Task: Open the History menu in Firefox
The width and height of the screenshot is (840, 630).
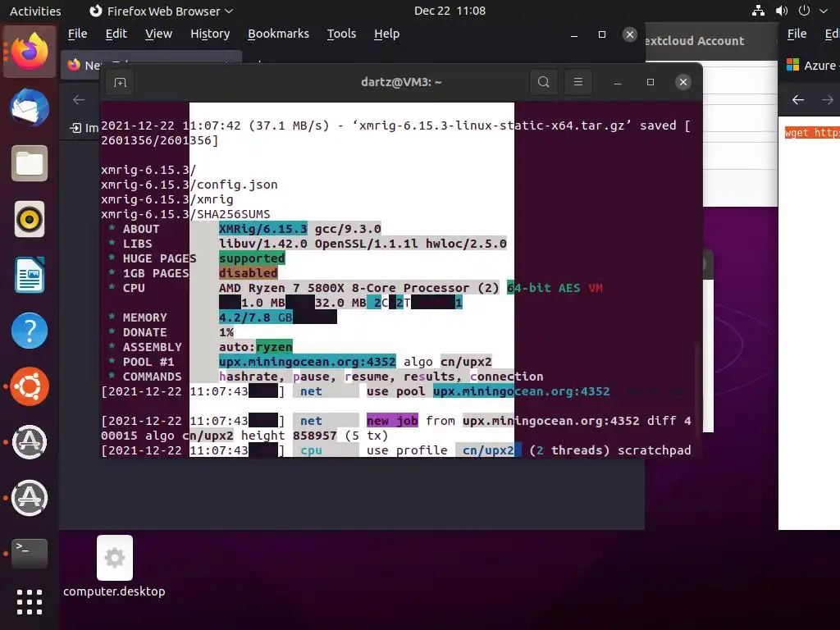Action: (210, 34)
